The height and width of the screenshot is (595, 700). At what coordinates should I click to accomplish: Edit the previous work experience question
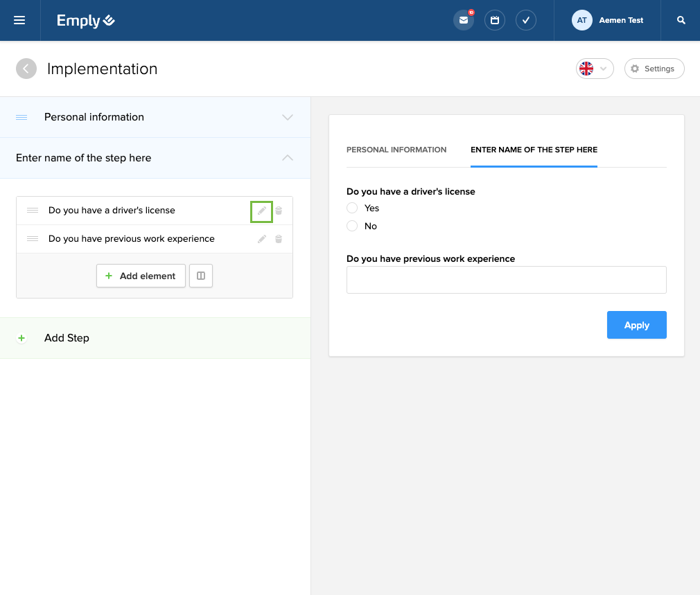(261, 239)
